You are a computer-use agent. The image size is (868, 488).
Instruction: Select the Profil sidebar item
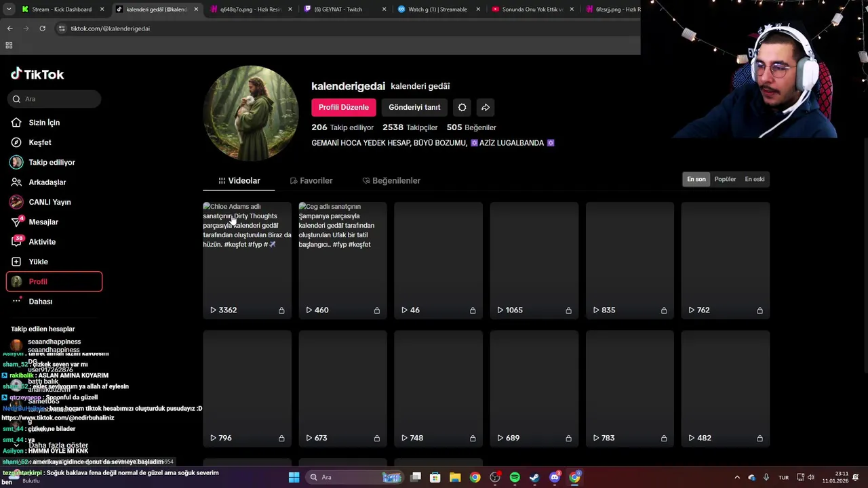click(54, 281)
